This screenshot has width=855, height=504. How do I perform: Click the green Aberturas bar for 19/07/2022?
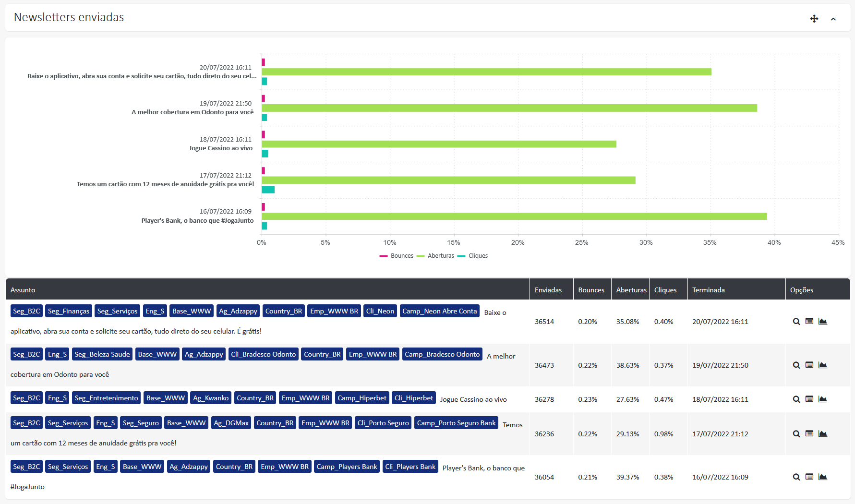tap(509, 108)
